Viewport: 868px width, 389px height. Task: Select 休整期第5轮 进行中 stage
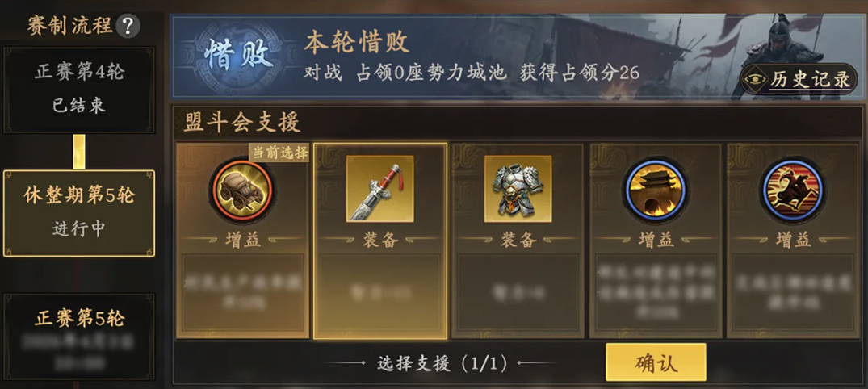click(79, 213)
